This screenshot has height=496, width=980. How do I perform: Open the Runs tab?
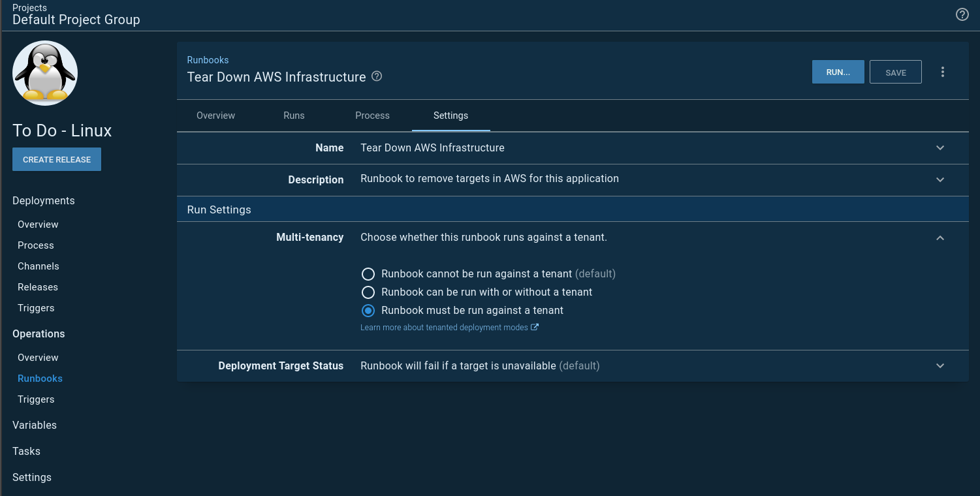pos(294,116)
